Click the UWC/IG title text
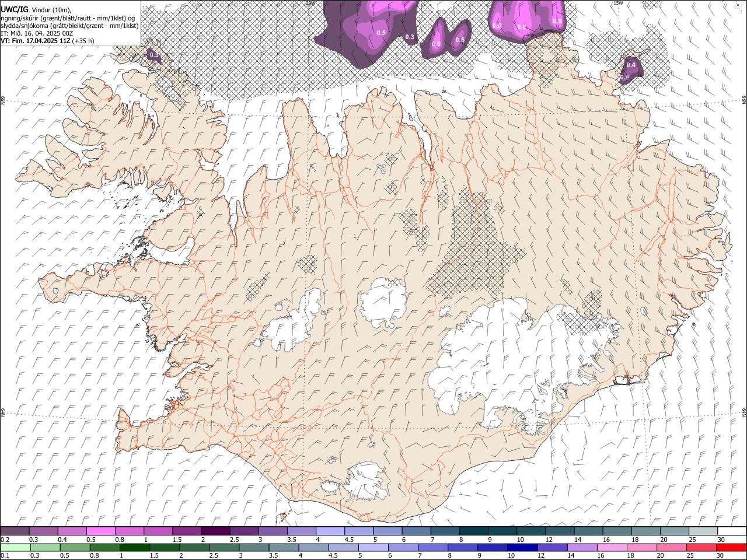Image resolution: width=747 pixels, height=560 pixels. [14, 9]
